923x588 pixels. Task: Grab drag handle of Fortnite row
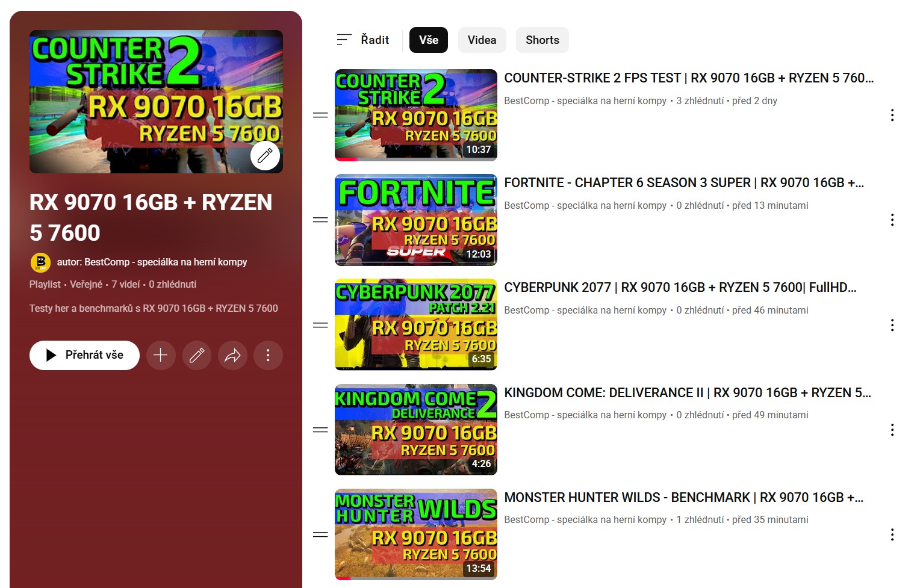click(320, 220)
